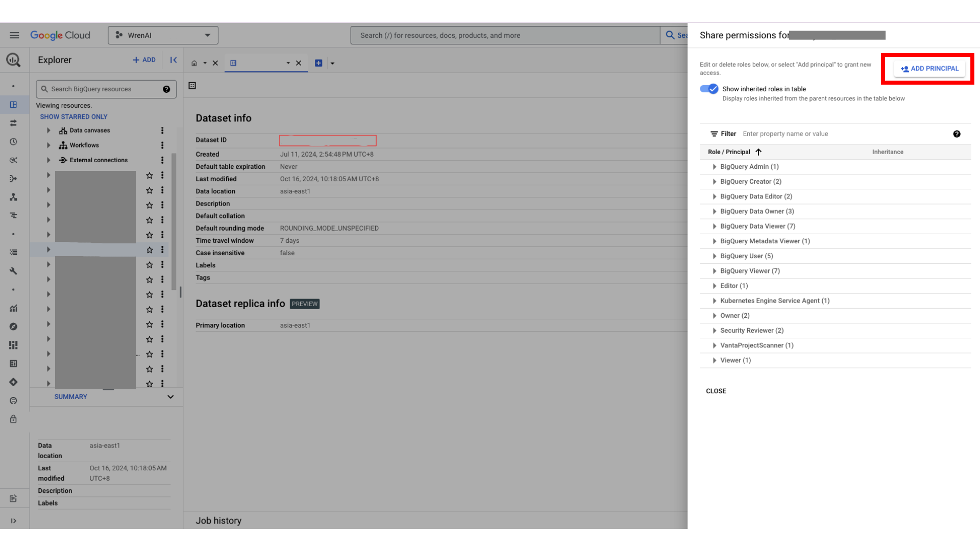Expand BigQuery Creator (2) role
Viewport: 980px width, 551px height.
(x=715, y=182)
